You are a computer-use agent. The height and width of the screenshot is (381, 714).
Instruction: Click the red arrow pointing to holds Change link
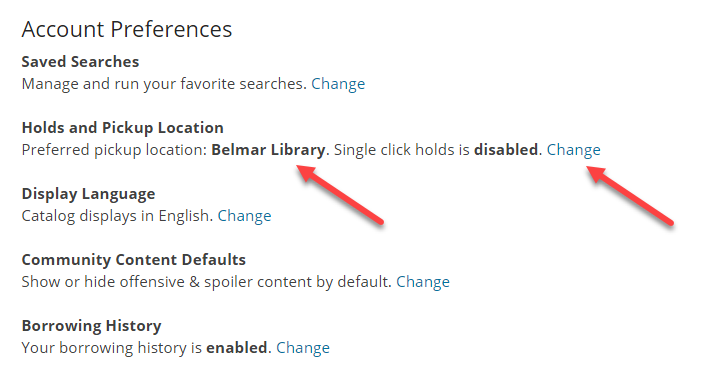(x=630, y=195)
